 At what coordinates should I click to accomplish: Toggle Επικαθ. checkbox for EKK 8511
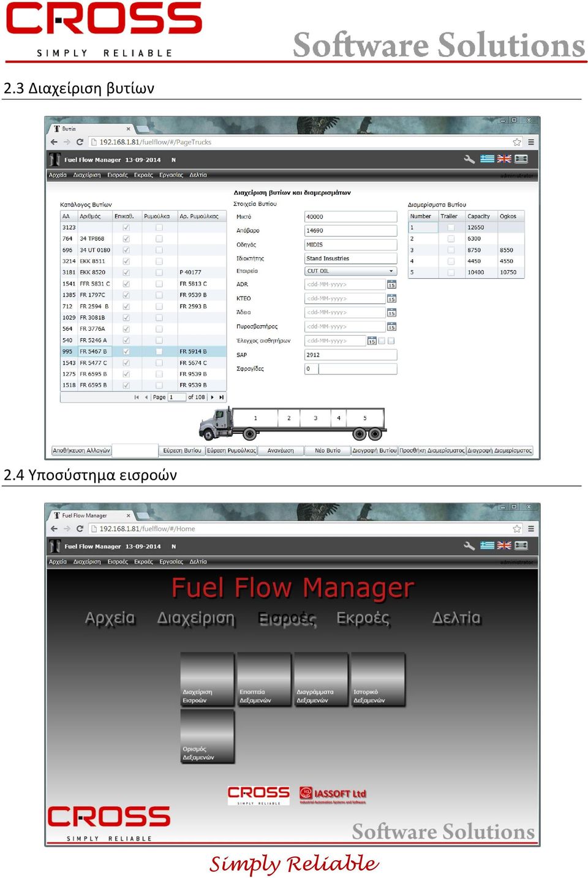pos(126,262)
